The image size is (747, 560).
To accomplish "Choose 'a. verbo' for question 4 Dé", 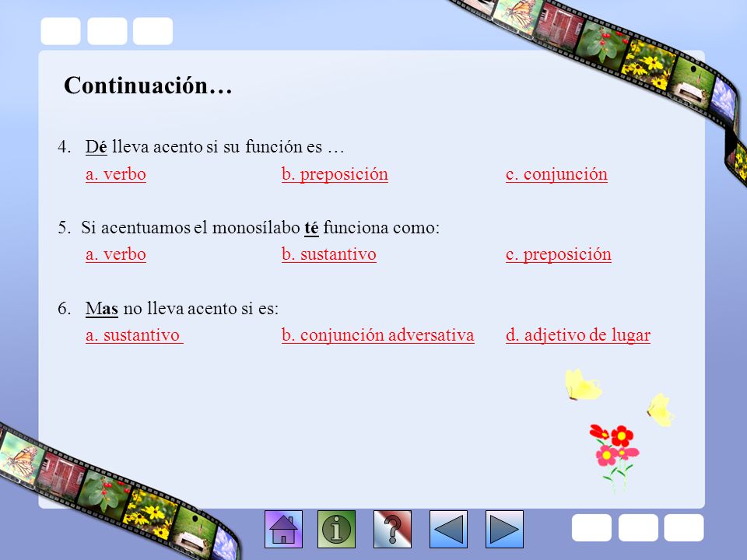I will pos(116,174).
